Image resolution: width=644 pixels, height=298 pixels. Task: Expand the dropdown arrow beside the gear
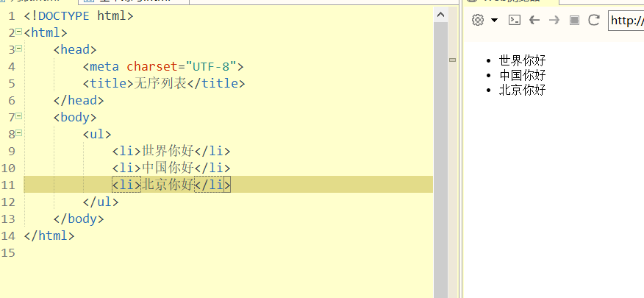495,20
